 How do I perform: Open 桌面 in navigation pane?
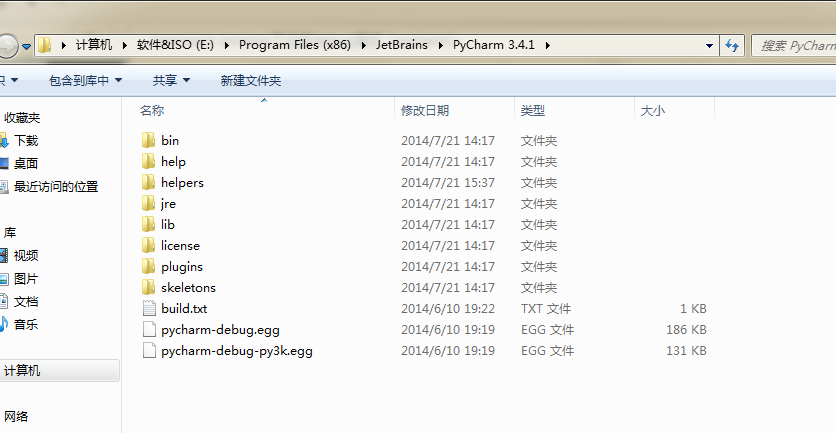click(26, 164)
